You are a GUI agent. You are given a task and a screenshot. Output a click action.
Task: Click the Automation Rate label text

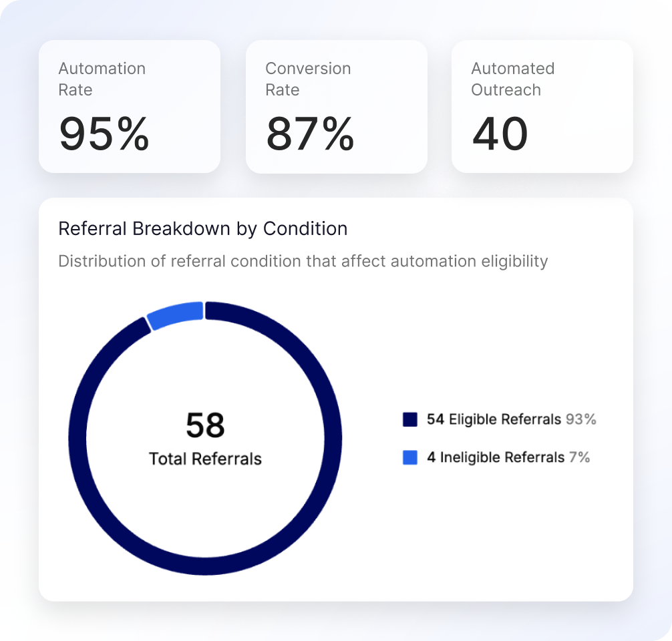click(102, 79)
